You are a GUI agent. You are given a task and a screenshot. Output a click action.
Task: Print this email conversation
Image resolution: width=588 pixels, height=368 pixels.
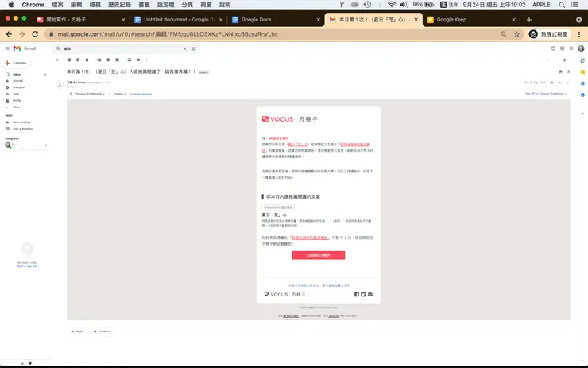click(561, 72)
